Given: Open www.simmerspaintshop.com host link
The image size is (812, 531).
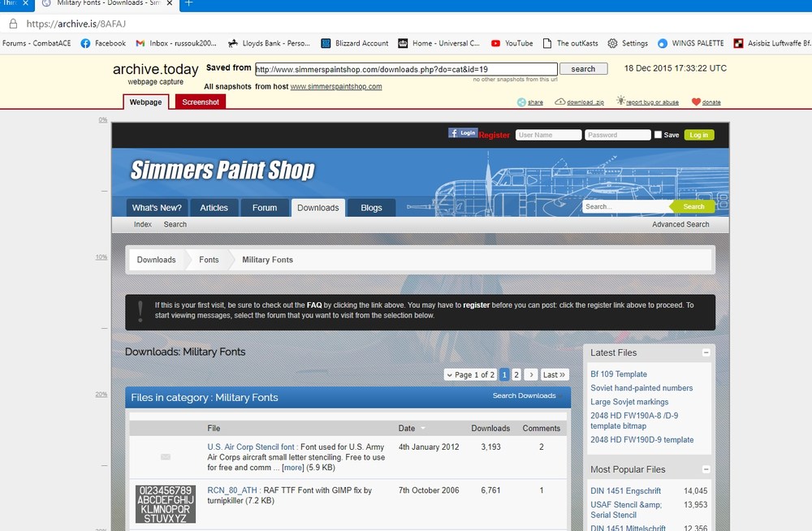Looking at the screenshot, I should pyautogui.click(x=336, y=87).
